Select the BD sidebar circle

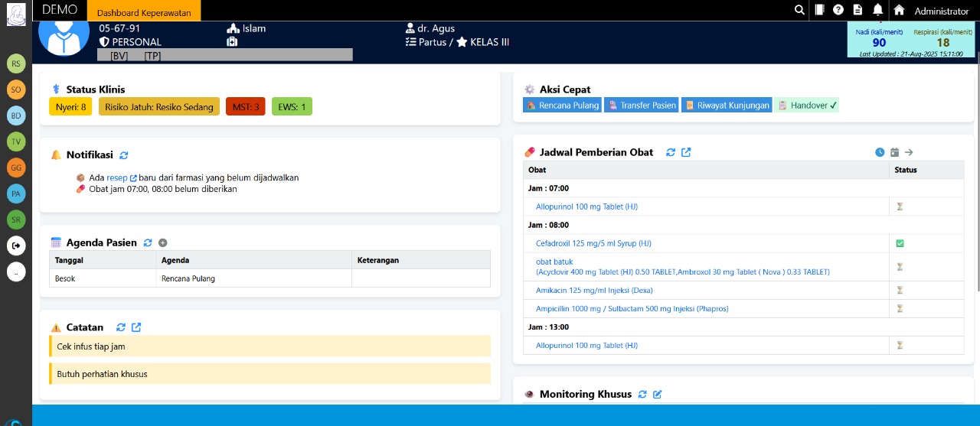tap(16, 116)
